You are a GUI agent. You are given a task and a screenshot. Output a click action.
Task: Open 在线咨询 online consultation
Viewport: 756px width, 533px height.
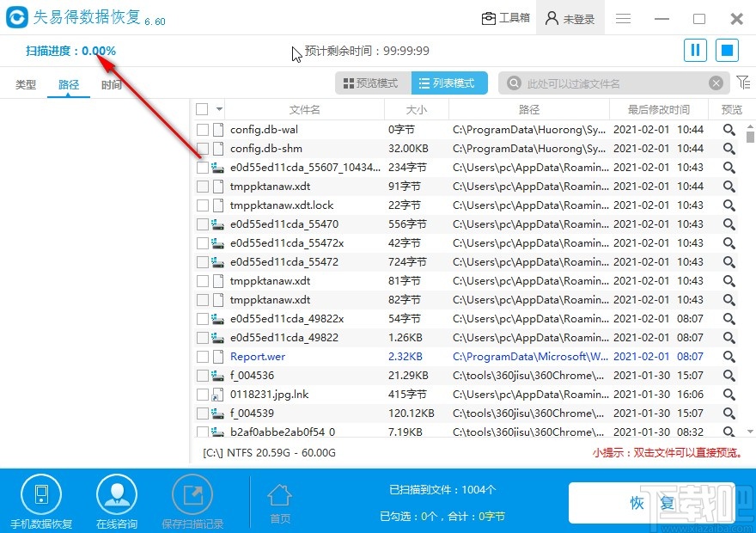117,502
